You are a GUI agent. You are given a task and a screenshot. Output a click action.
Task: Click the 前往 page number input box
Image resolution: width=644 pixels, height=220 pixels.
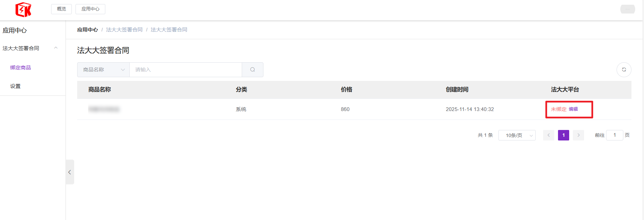(615, 135)
